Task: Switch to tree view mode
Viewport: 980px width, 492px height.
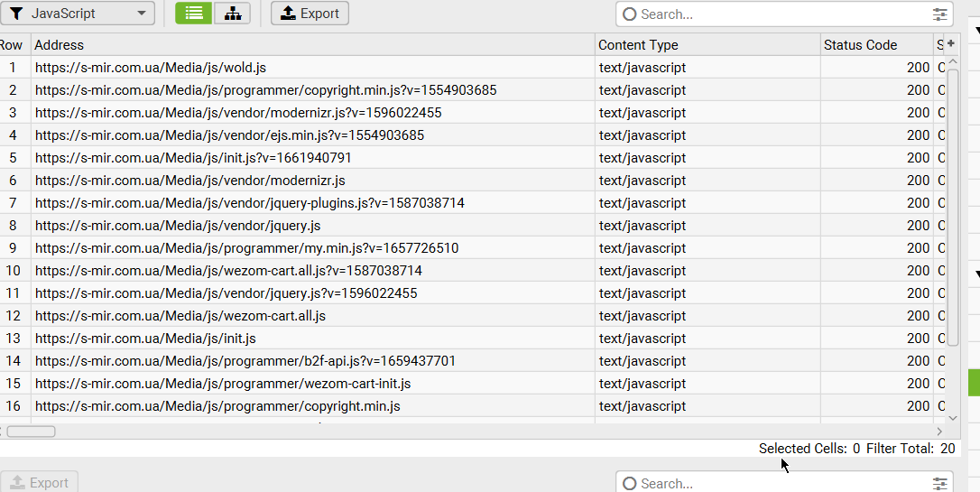Action: click(233, 14)
